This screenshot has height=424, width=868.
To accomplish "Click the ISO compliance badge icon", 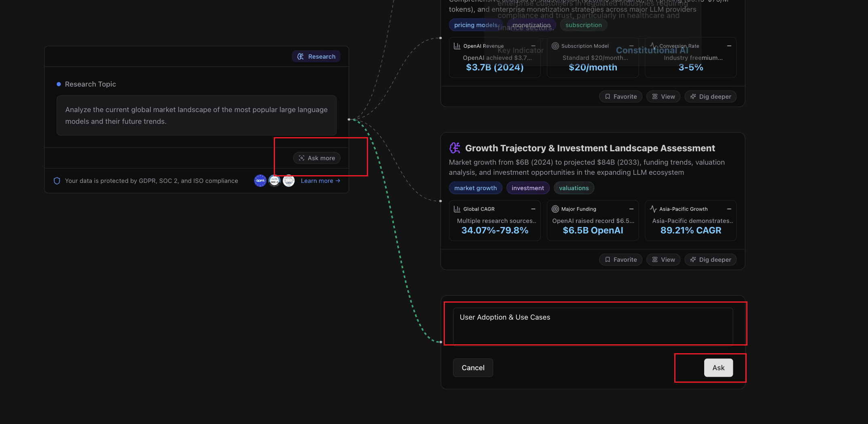I will click(289, 181).
